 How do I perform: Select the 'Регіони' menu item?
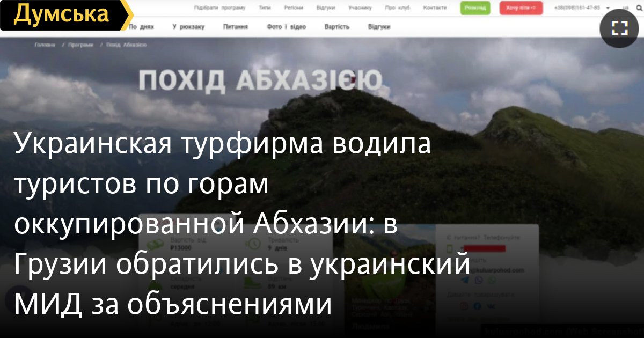coord(293,8)
